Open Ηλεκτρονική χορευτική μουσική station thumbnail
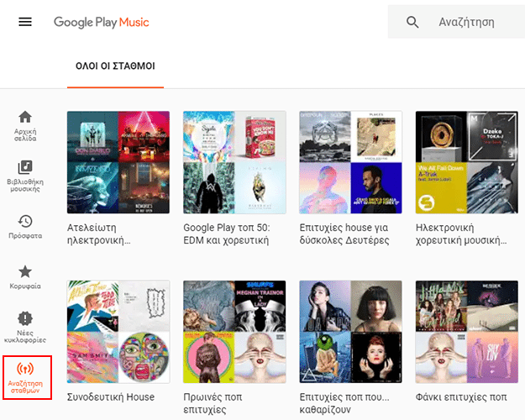 pos(467,162)
